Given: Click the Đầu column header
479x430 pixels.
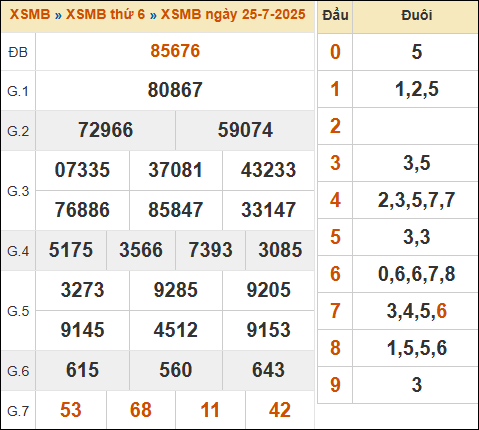Looking at the screenshot, I should pyautogui.click(x=335, y=15).
